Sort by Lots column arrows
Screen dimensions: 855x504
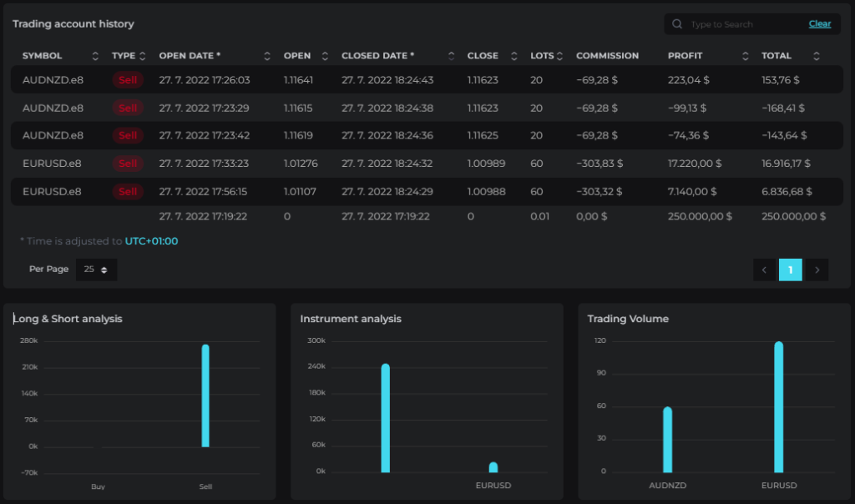pyautogui.click(x=559, y=56)
